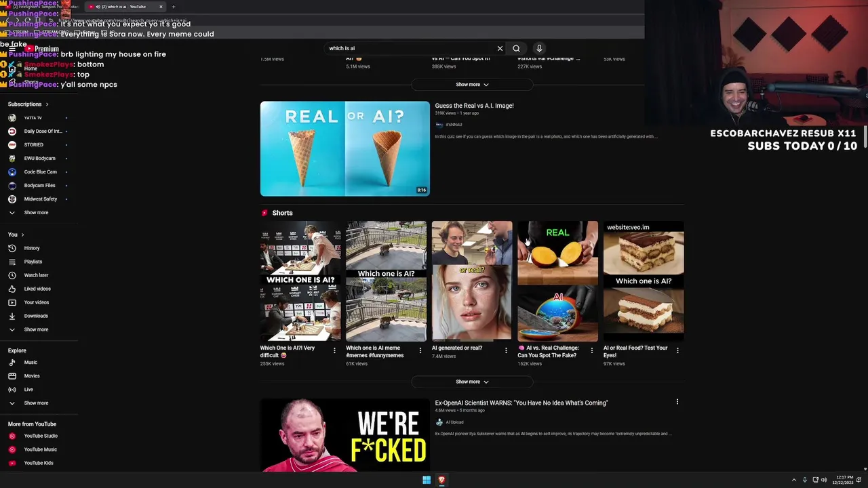Click the magnifier search button
Viewport: 868px width, 488px height.
[516, 48]
